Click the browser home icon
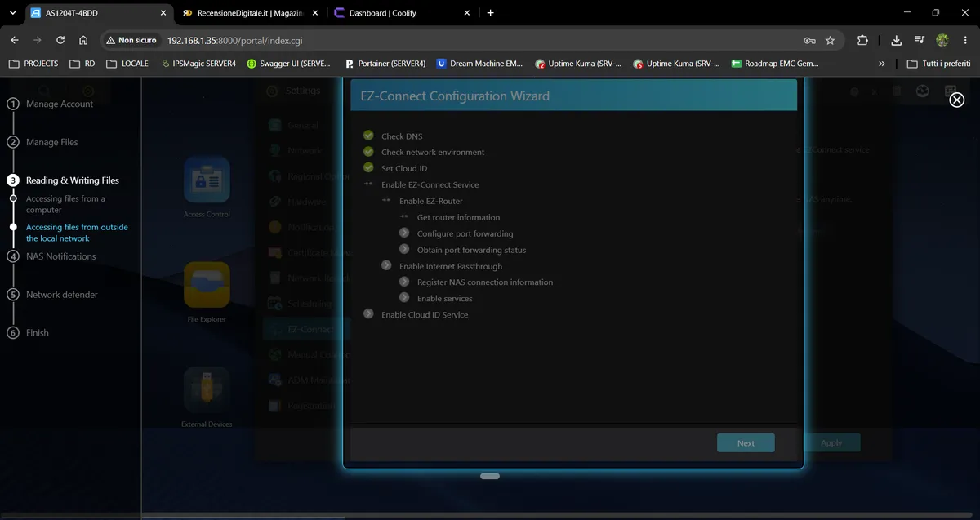The width and height of the screenshot is (980, 520). click(x=83, y=40)
